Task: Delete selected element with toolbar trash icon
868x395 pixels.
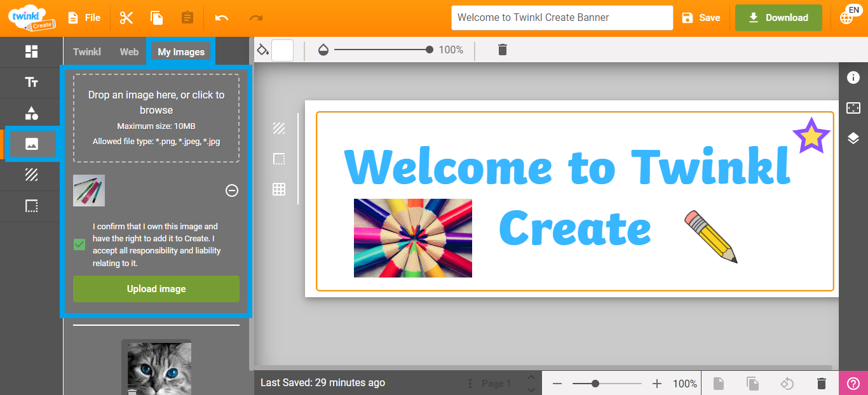Action: tap(503, 50)
